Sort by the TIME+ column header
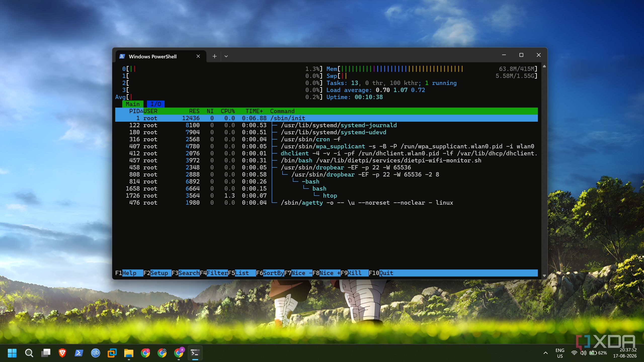 pyautogui.click(x=254, y=111)
